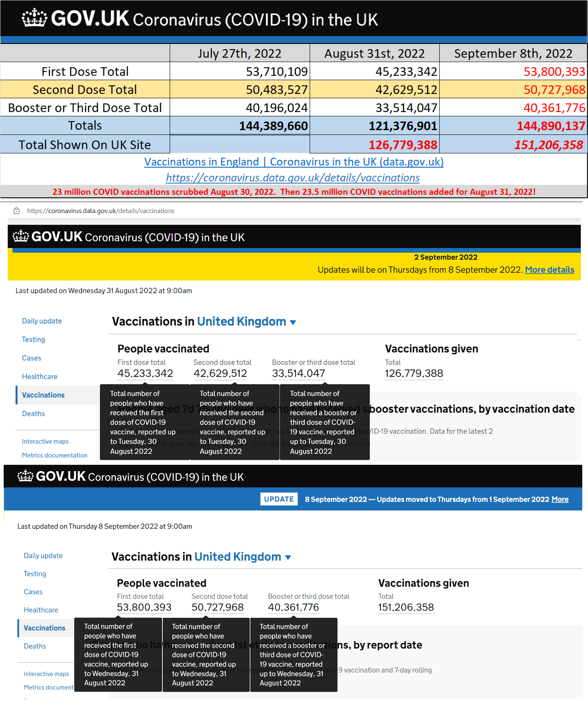
Task: Click the 'August 31st, 2022' column header
Action: tap(374, 53)
